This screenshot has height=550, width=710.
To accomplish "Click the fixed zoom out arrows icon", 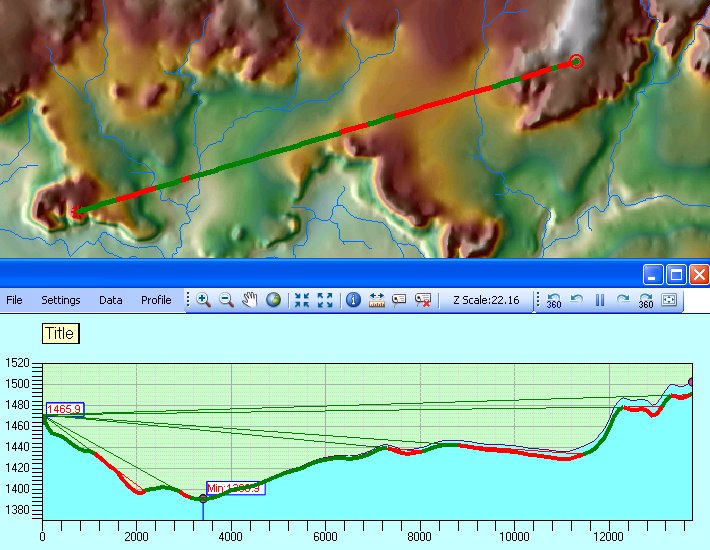I will [325, 299].
